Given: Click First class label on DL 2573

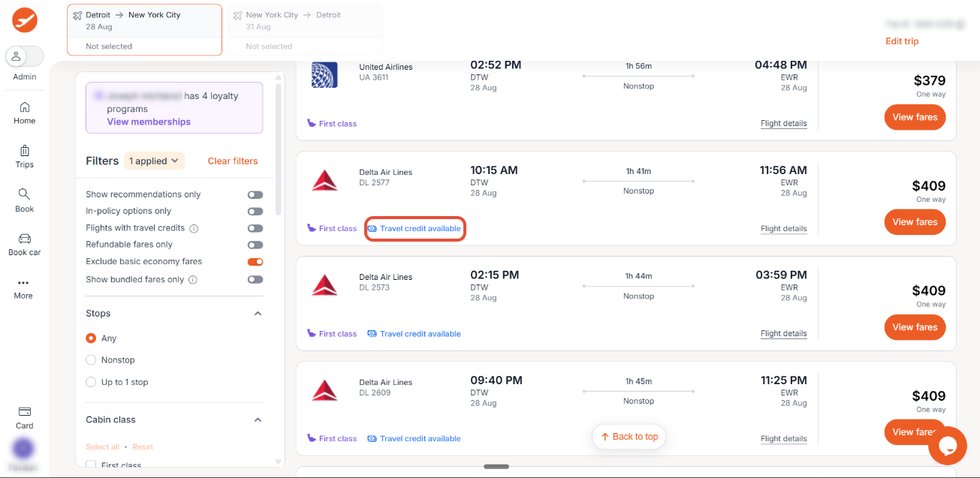Looking at the screenshot, I should click(338, 334).
